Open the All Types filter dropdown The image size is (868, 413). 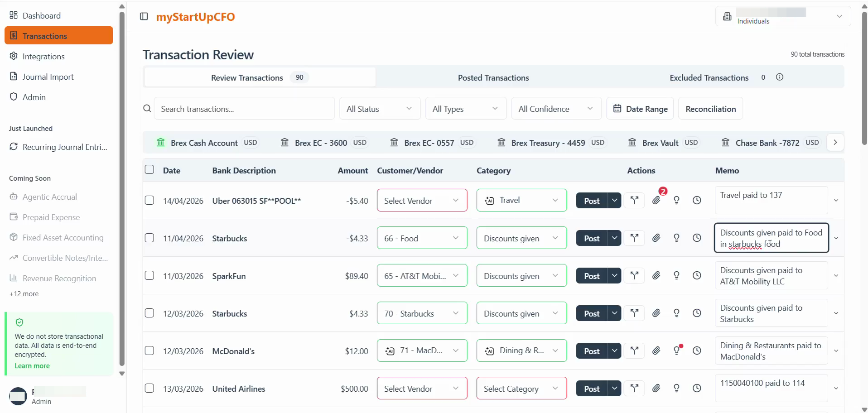tap(466, 109)
